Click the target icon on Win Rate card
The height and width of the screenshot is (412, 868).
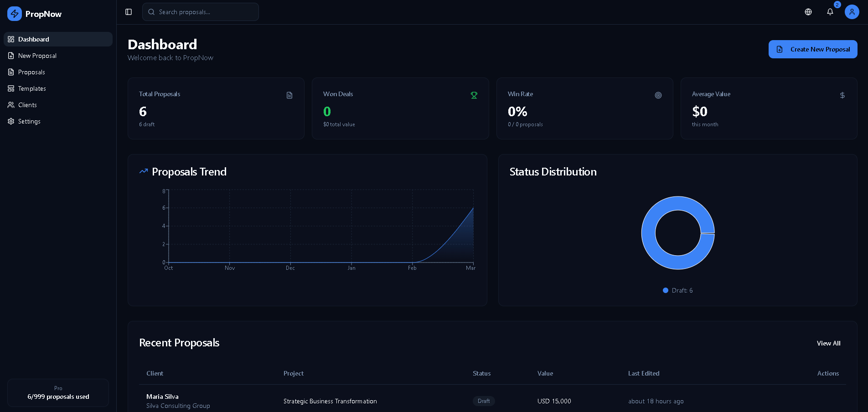point(658,95)
